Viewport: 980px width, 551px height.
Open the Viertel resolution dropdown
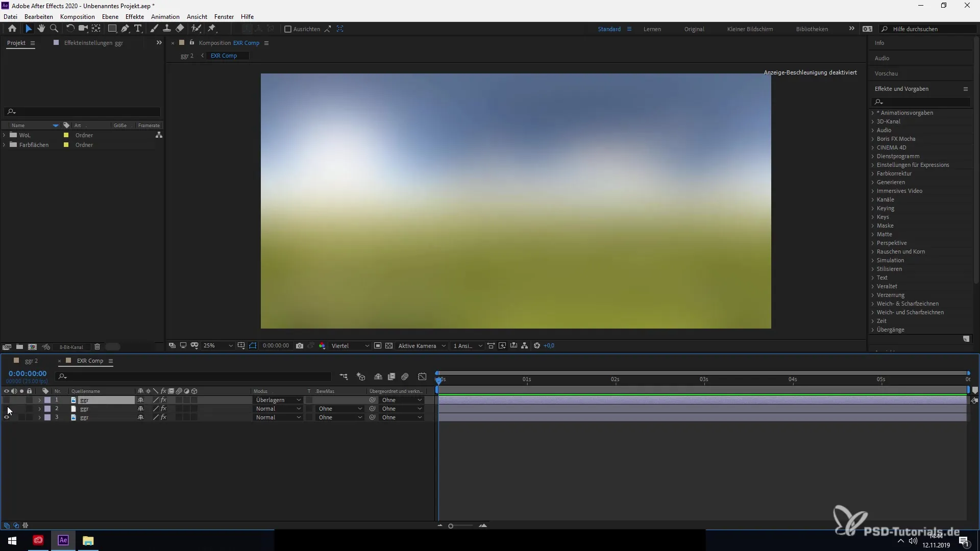pyautogui.click(x=350, y=345)
